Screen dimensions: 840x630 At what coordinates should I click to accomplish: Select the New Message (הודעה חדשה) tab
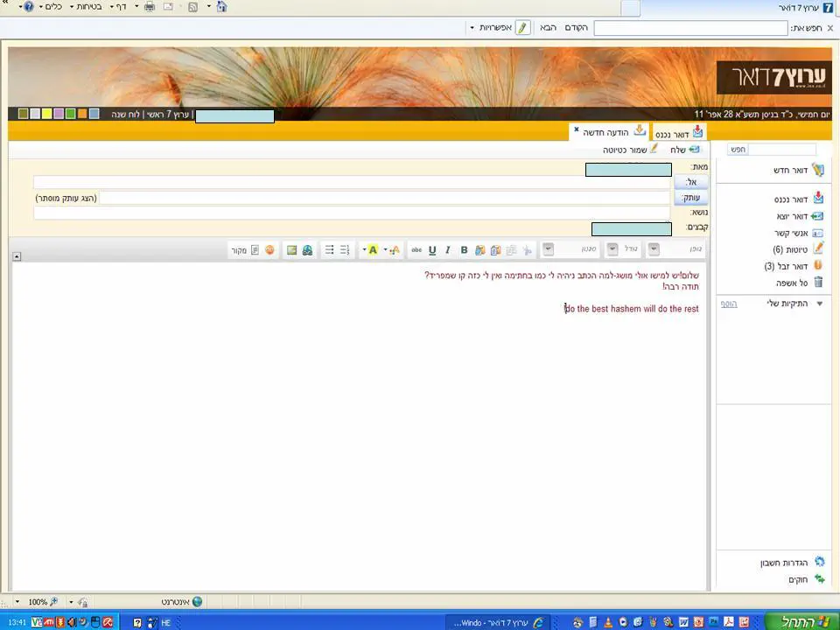[x=606, y=132]
